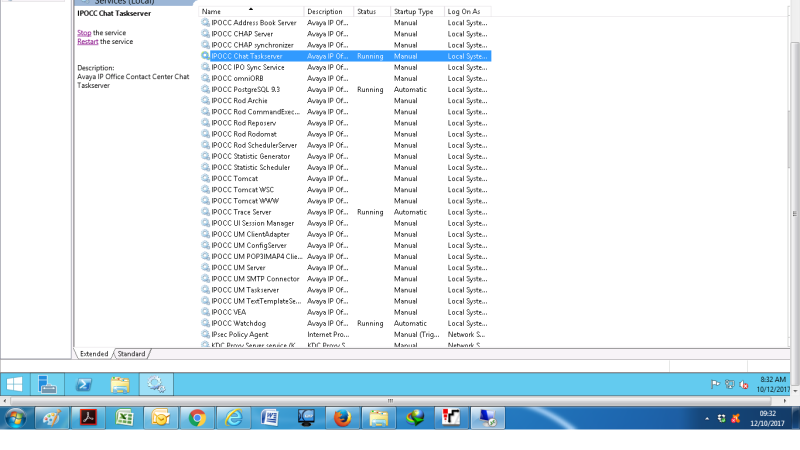Select IPOCC VEA service
Image resolution: width=800 pixels, height=450 pixels.
click(345, 312)
